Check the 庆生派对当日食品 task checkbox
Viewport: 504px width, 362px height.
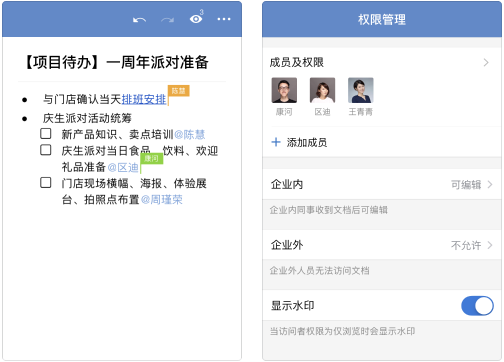pyautogui.click(x=46, y=150)
